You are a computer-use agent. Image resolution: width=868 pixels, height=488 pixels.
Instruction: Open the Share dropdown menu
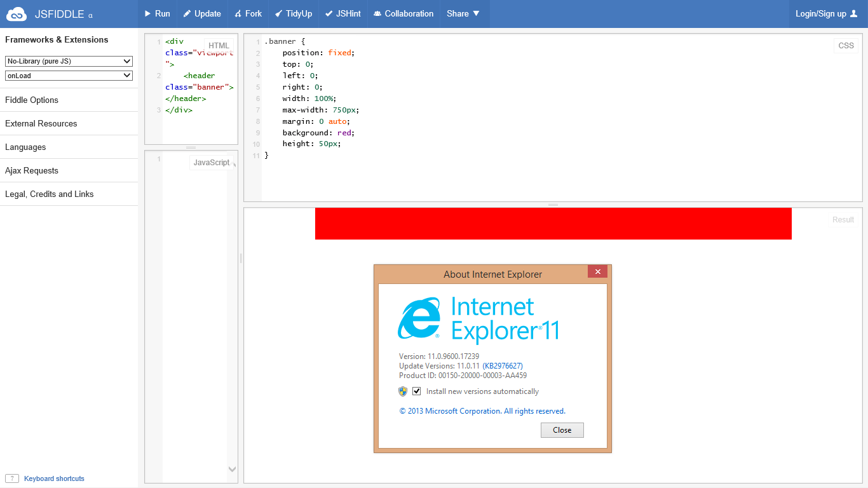pyautogui.click(x=463, y=13)
